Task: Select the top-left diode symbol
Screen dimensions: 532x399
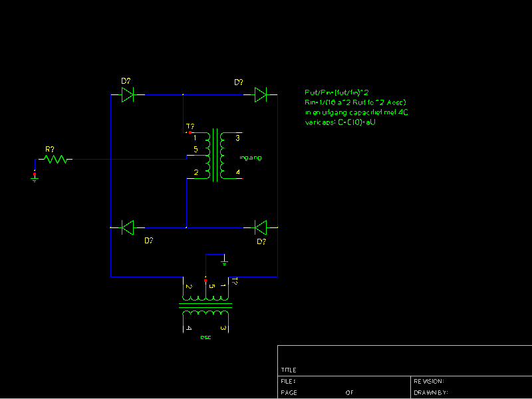Action: pyautogui.click(x=128, y=95)
